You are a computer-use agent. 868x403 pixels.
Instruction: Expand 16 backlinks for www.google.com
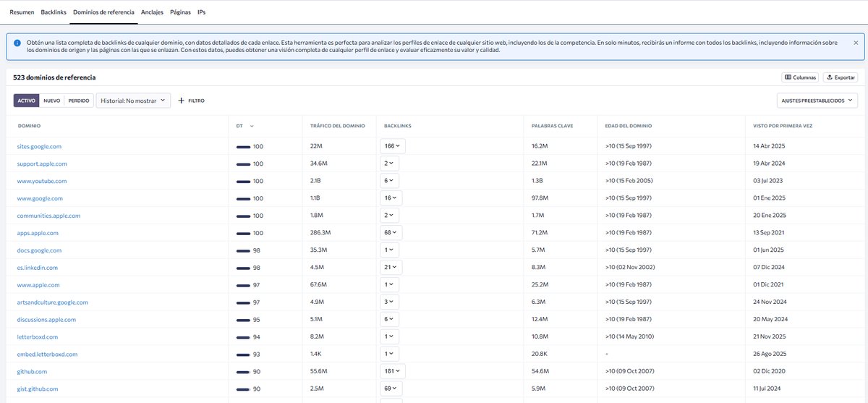[391, 198]
